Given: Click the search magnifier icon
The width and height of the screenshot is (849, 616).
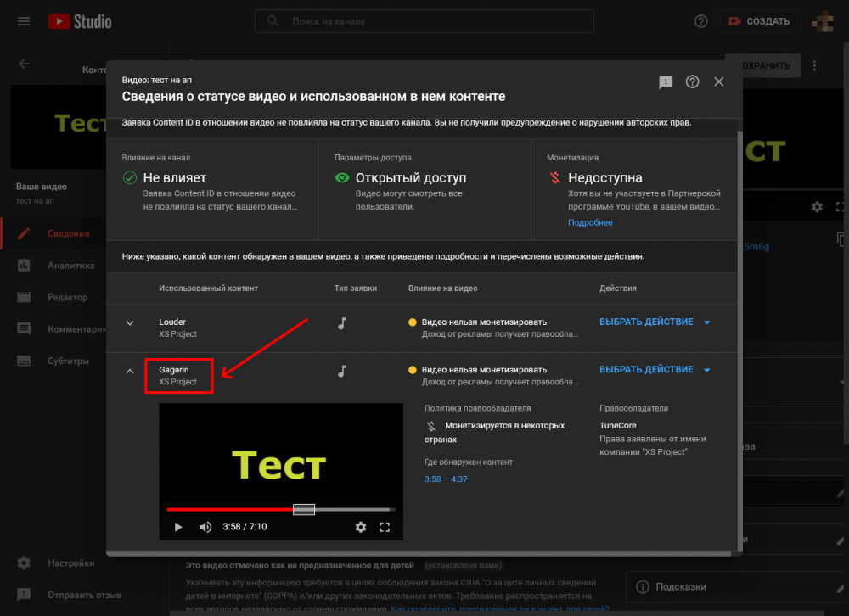Looking at the screenshot, I should pos(273,21).
